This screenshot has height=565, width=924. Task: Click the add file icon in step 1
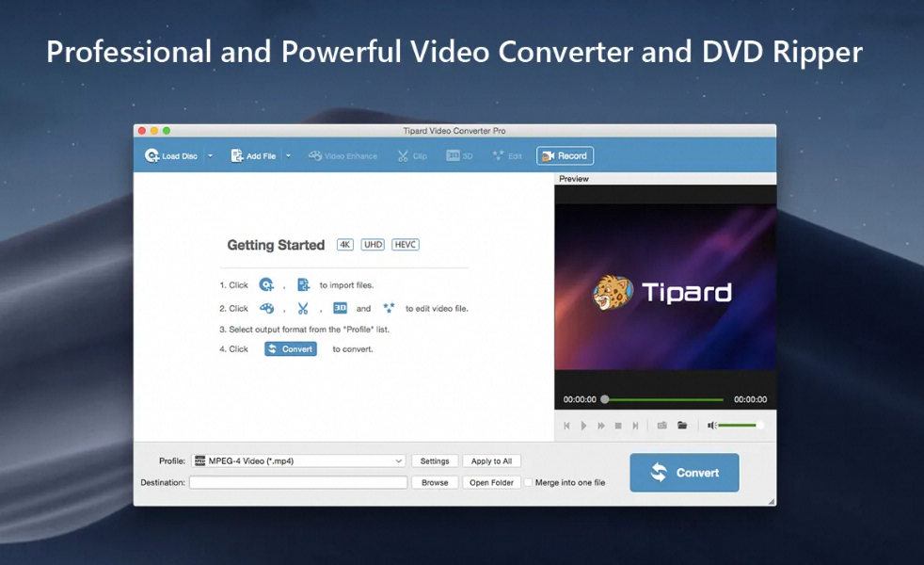coord(303,285)
